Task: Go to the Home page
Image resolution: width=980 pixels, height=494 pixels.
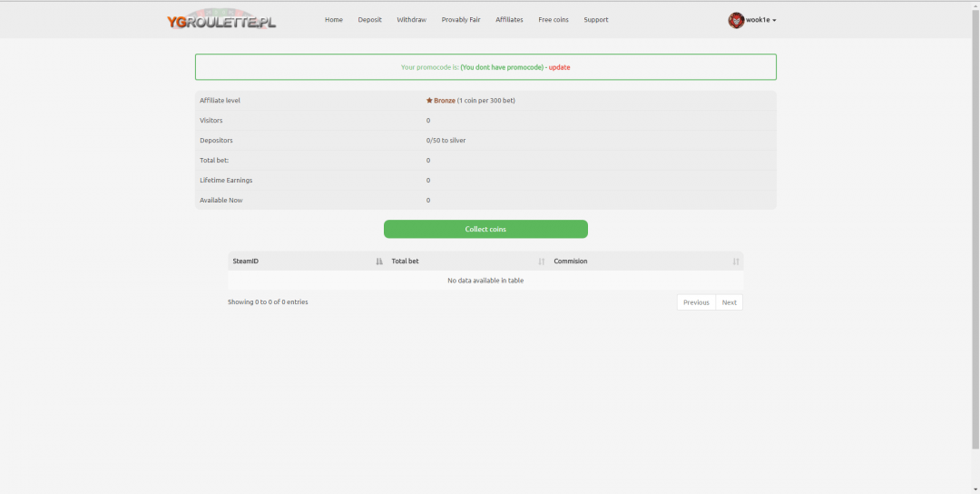Action: [334, 20]
